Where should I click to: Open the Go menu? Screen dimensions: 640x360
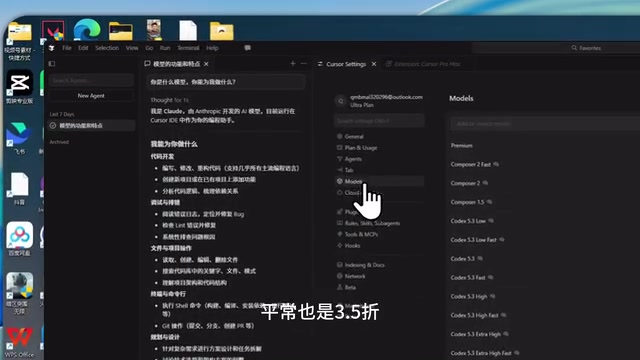[x=149, y=48]
